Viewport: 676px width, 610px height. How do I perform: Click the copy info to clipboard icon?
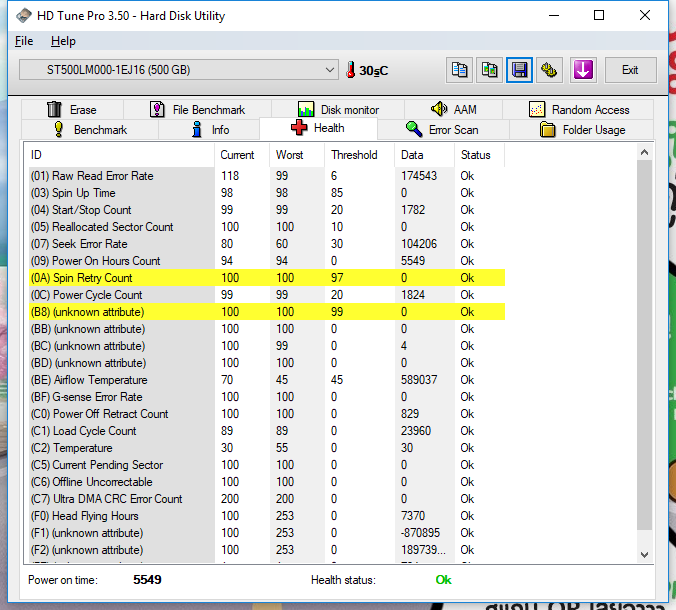coord(459,70)
